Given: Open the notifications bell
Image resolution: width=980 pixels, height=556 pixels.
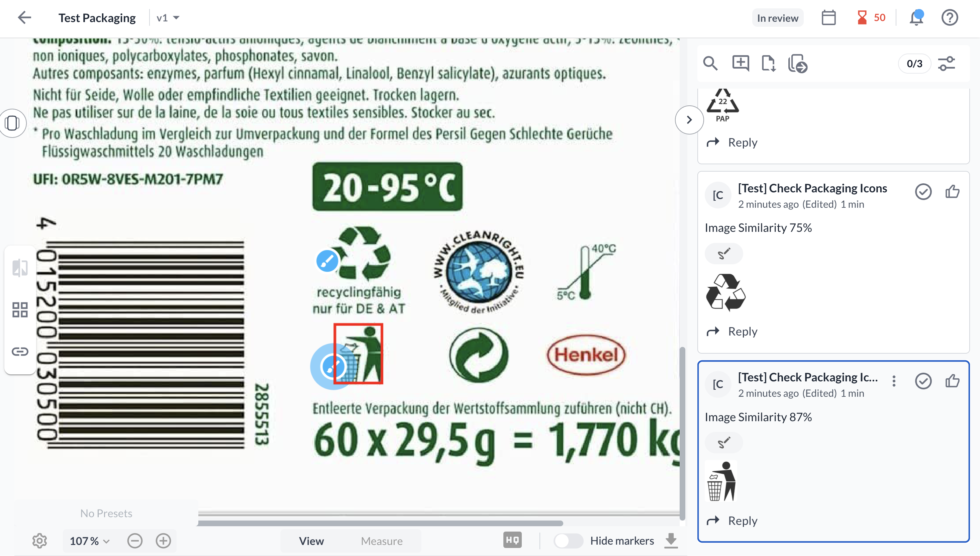Looking at the screenshot, I should point(917,17).
